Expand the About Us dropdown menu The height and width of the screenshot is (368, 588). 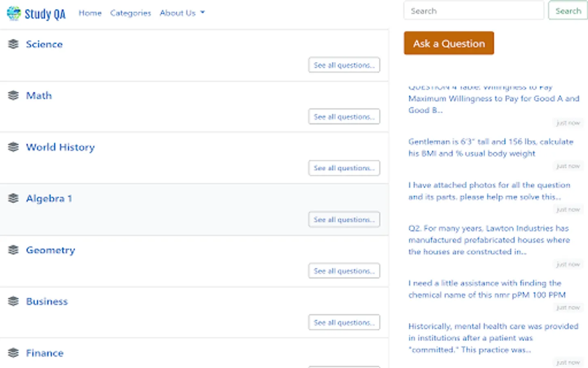pos(182,13)
